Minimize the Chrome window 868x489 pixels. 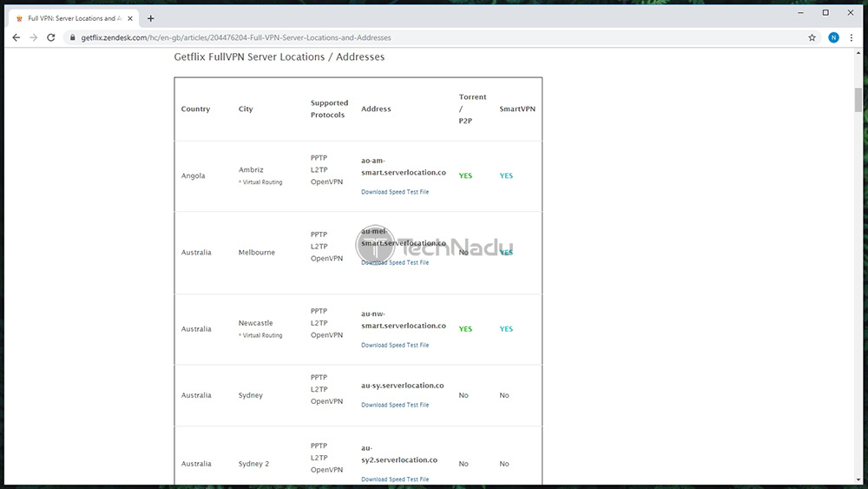[800, 13]
